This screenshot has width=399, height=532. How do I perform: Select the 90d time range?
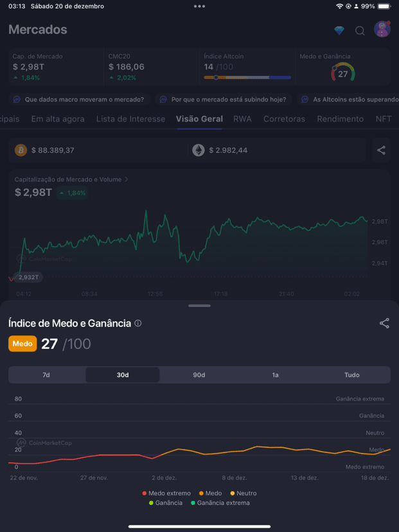pos(199,375)
